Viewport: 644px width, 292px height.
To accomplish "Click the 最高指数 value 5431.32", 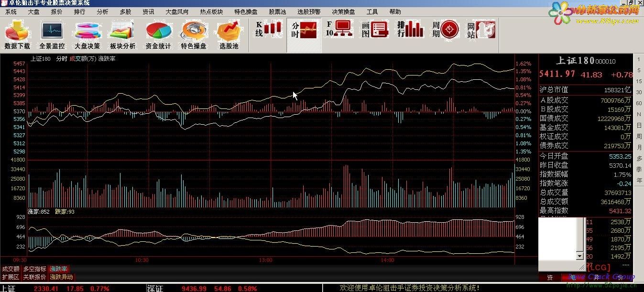I will point(620,211).
